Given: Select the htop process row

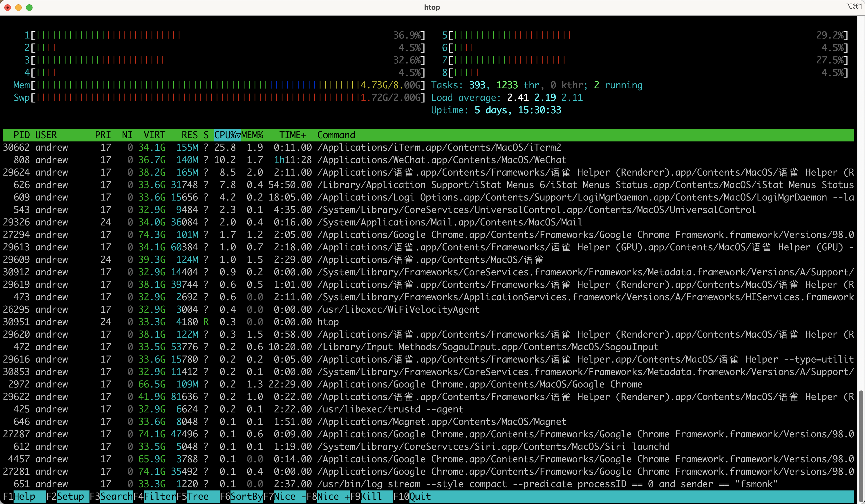Looking at the screenshot, I should tap(328, 322).
